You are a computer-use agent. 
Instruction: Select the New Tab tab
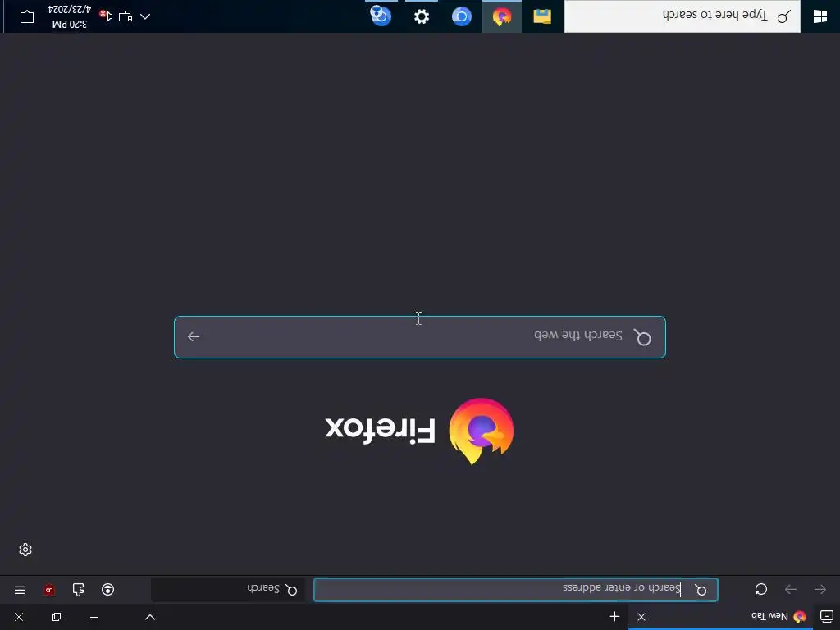pyautogui.click(x=720, y=617)
